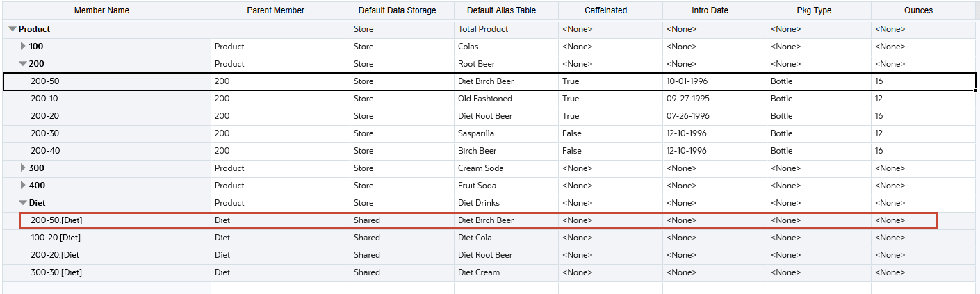980x294 pixels.
Task: Select the 200-50.[Diet] shared member
Action: [57, 220]
